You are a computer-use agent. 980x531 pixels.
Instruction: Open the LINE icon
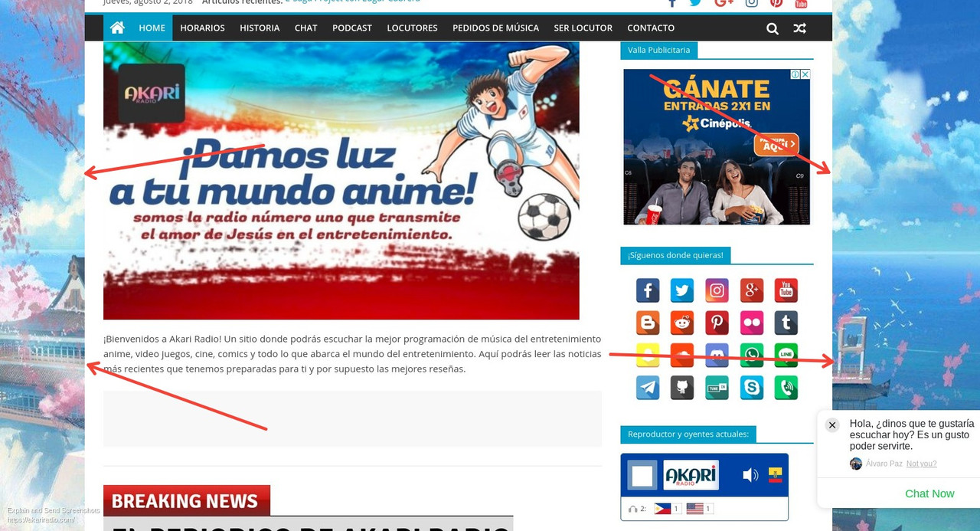click(786, 355)
